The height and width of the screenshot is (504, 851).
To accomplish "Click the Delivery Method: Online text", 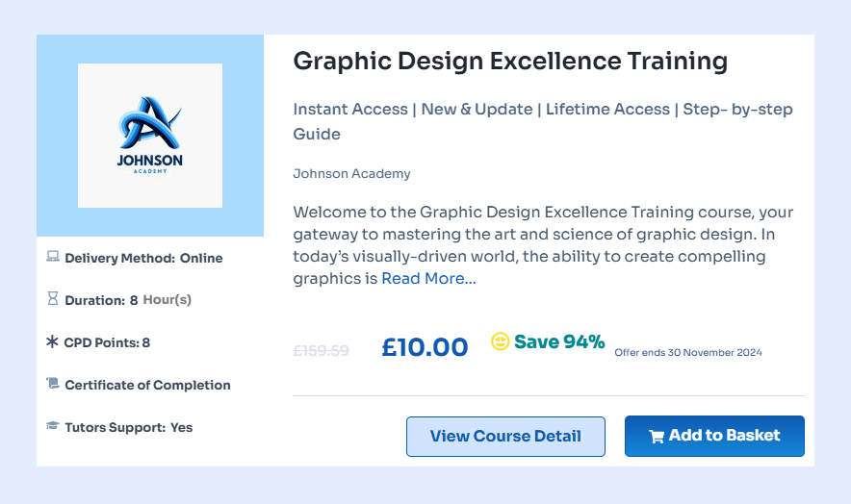I will [x=143, y=258].
